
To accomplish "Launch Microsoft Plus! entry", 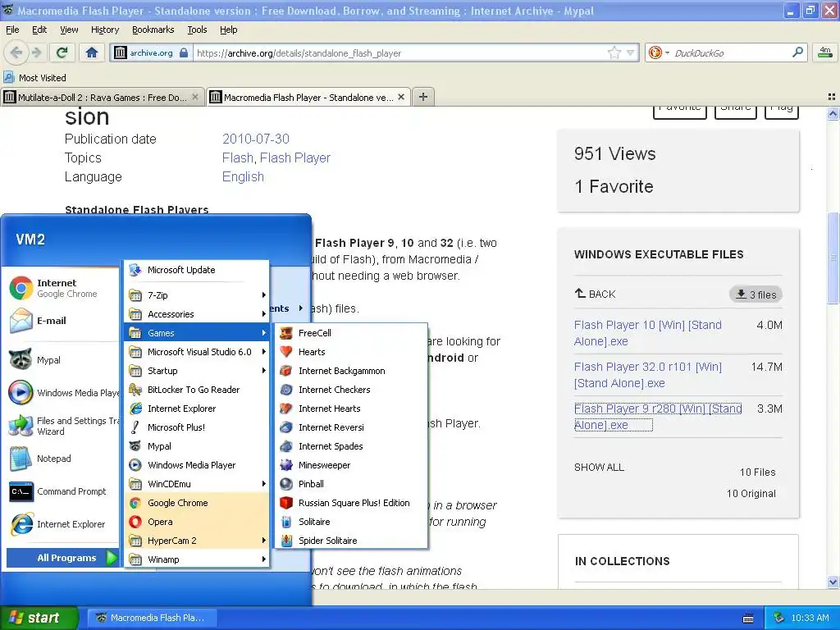I will [197, 427].
